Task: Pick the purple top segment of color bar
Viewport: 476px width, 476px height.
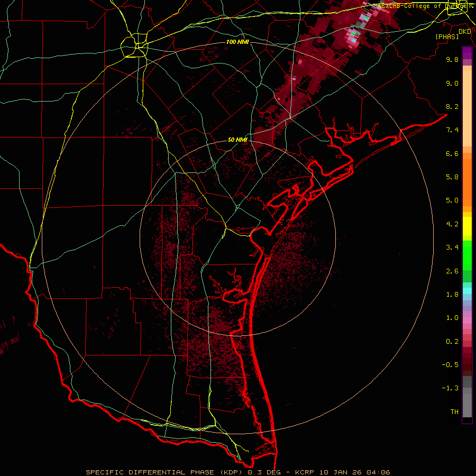Action: click(x=467, y=53)
